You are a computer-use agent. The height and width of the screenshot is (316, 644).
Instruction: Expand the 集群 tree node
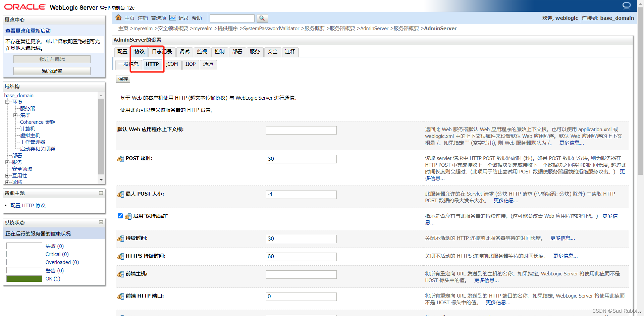click(x=15, y=115)
